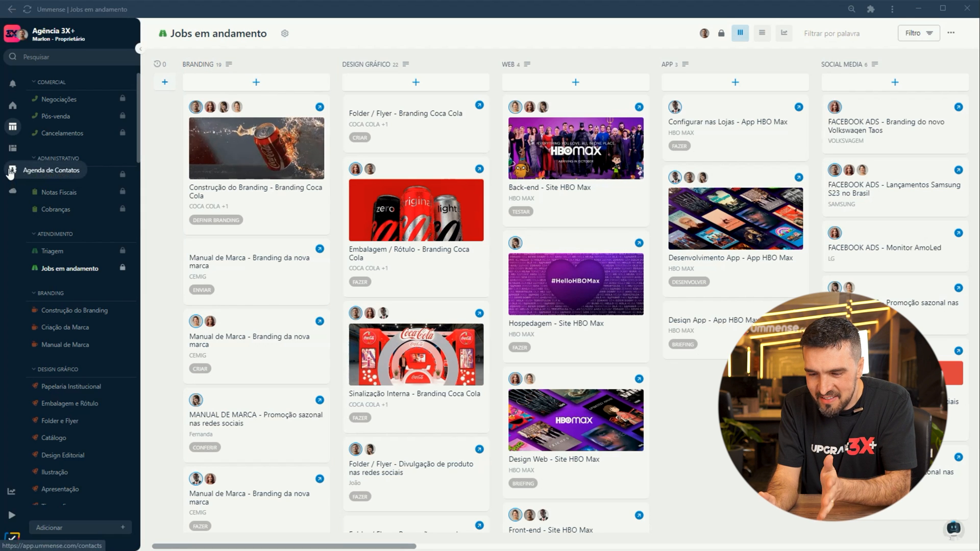Click the browser extensions puzzle icon
The image size is (980, 551).
pos(871,9)
